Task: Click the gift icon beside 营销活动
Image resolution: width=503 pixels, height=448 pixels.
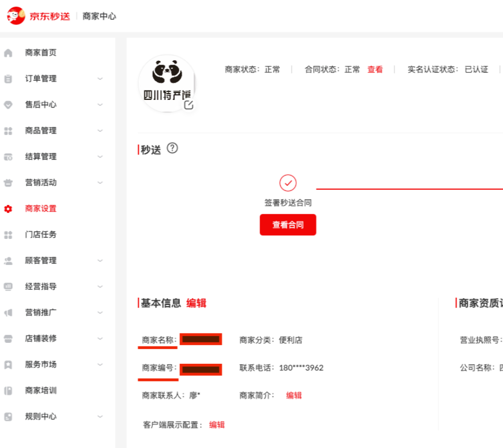Action: tap(8, 183)
